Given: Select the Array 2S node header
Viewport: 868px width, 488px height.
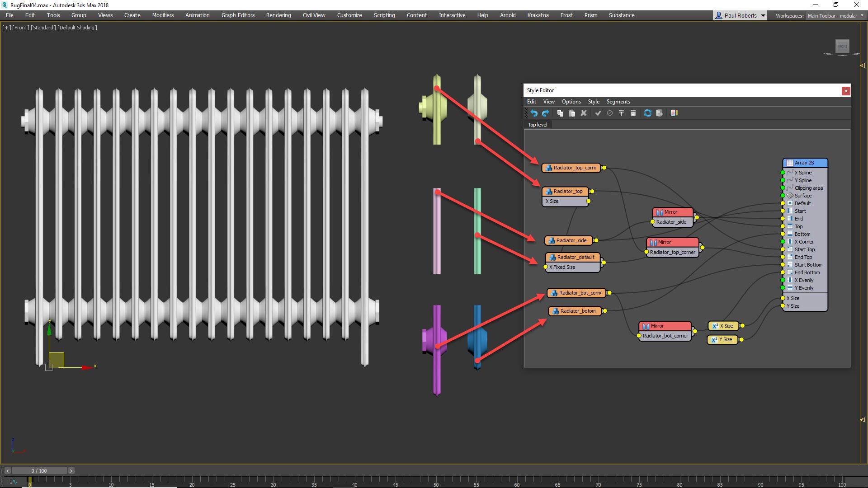Looking at the screenshot, I should pyautogui.click(x=805, y=163).
